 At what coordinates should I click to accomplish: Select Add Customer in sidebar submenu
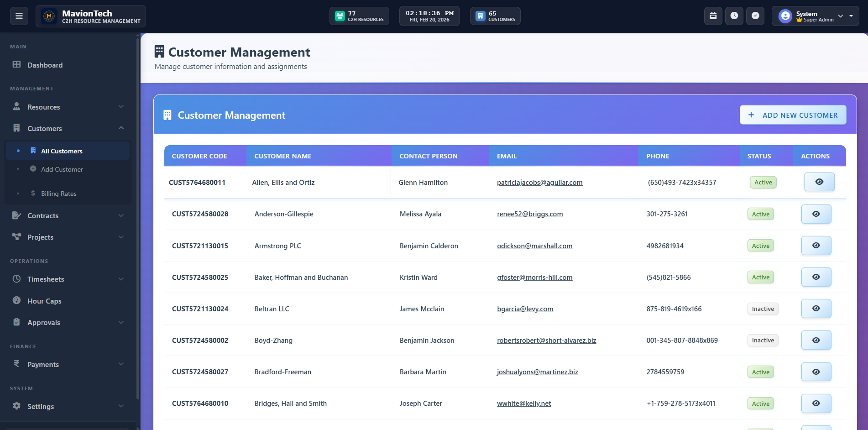click(x=62, y=169)
